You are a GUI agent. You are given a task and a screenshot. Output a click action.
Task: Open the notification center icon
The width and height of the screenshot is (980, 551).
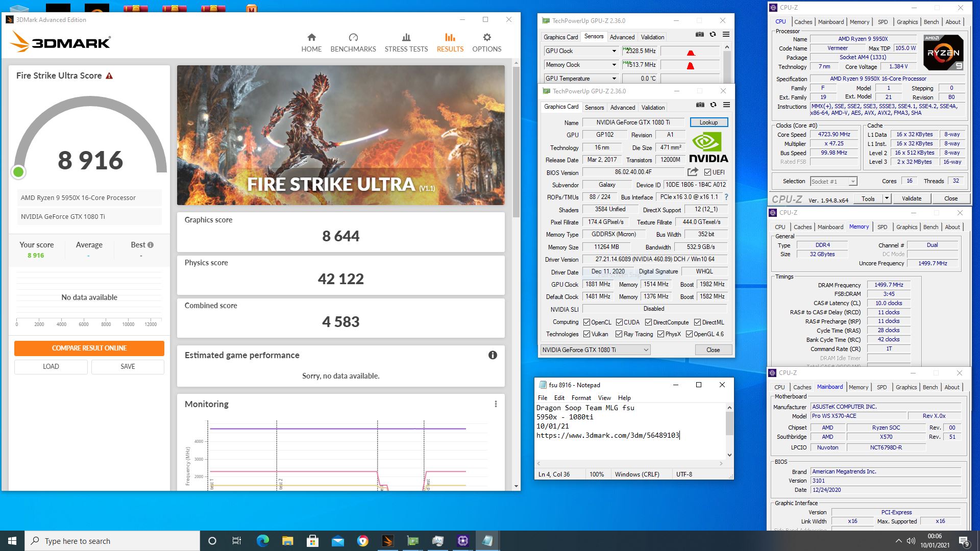pyautogui.click(x=964, y=541)
